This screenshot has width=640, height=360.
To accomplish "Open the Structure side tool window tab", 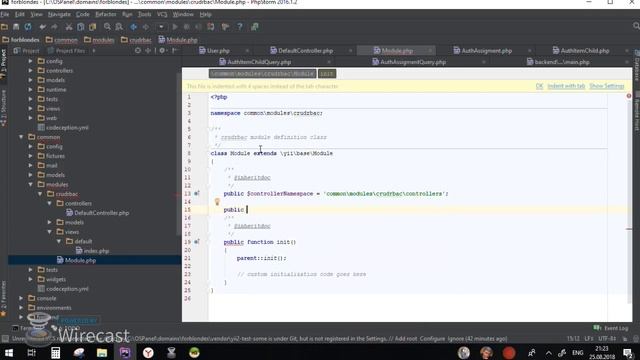I will coord(4,108).
